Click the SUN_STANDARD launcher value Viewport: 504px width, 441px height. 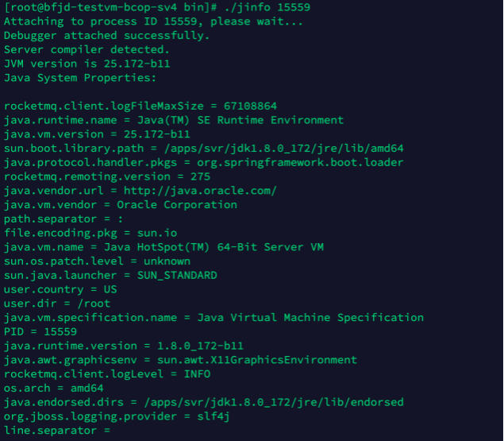coord(177,275)
